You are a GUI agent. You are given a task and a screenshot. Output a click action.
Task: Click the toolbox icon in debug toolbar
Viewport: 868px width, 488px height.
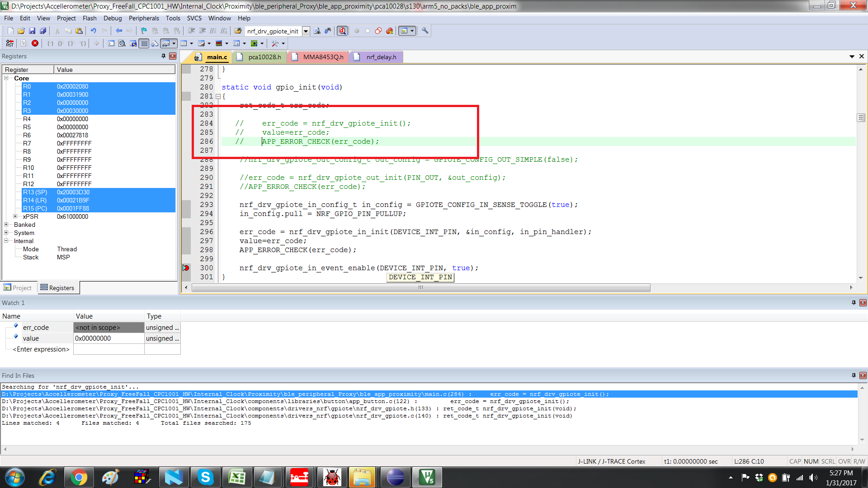click(x=275, y=43)
